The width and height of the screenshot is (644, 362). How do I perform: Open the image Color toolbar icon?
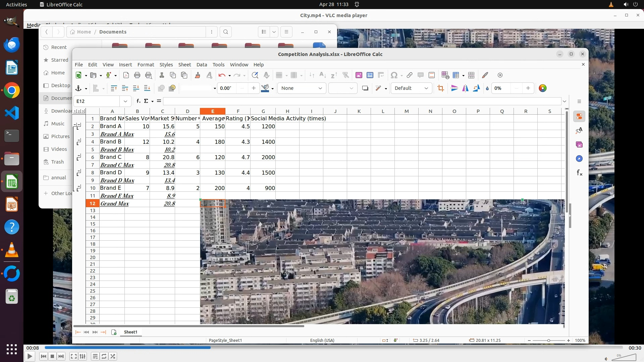point(542,88)
